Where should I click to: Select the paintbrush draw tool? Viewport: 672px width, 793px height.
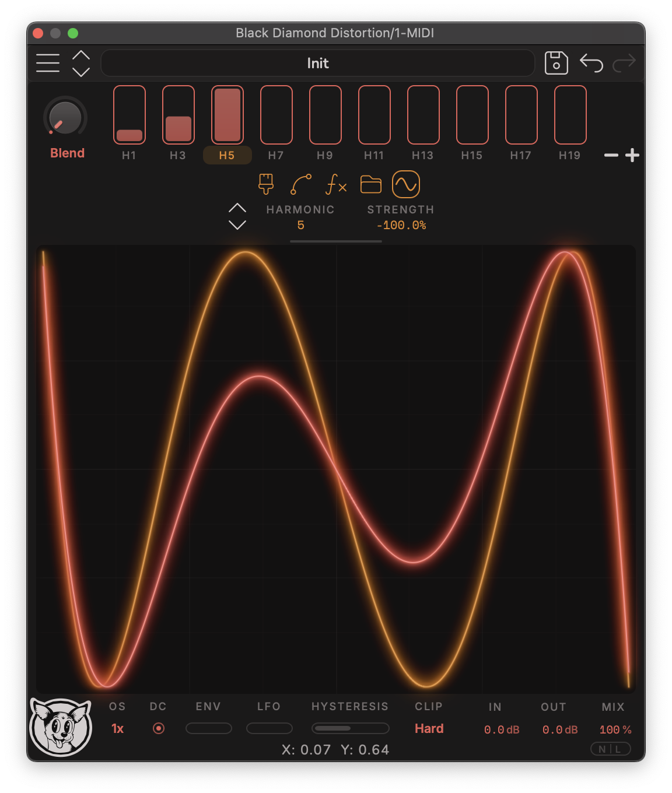[x=266, y=184]
